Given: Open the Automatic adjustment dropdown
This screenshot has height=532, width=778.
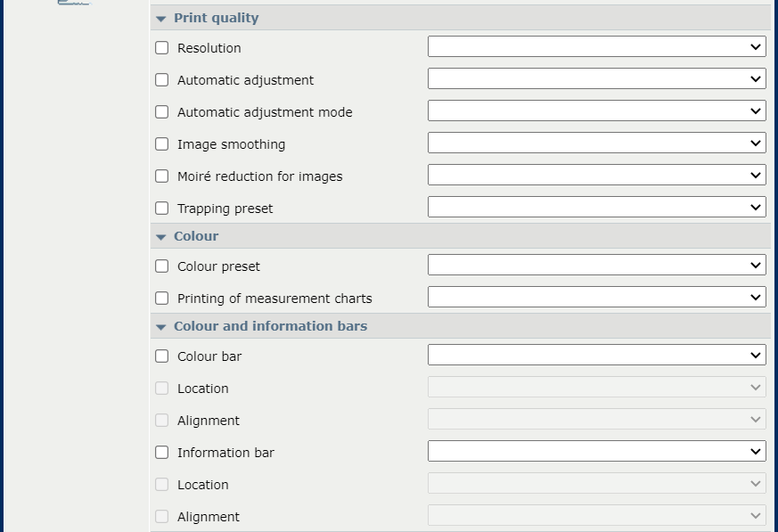Looking at the screenshot, I should pyautogui.click(x=596, y=79).
